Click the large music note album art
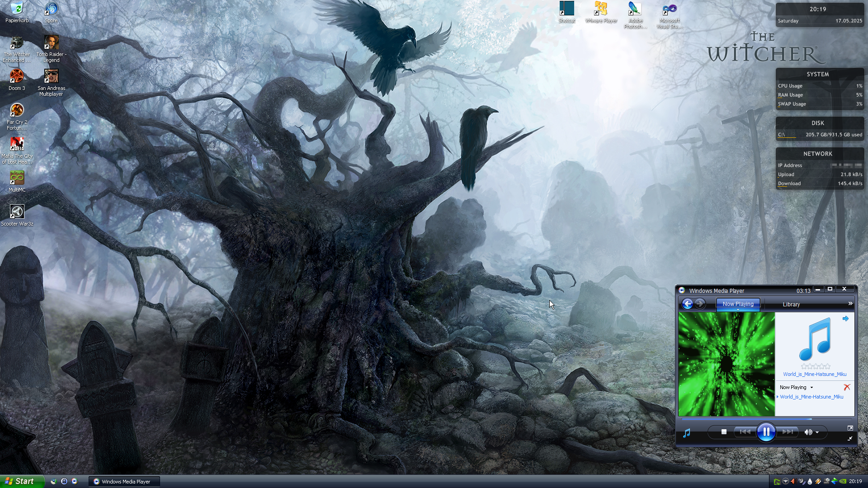 815,339
